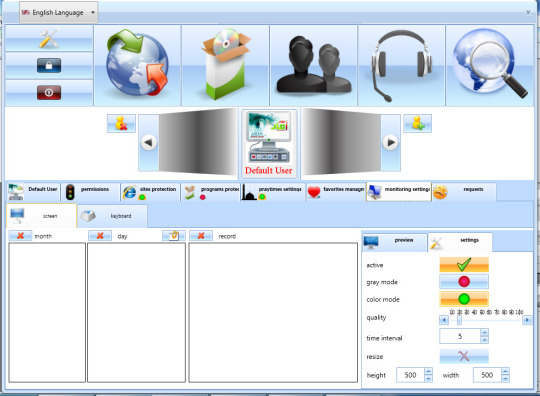
Task: Open the headset support icon
Action: pyautogui.click(x=401, y=65)
